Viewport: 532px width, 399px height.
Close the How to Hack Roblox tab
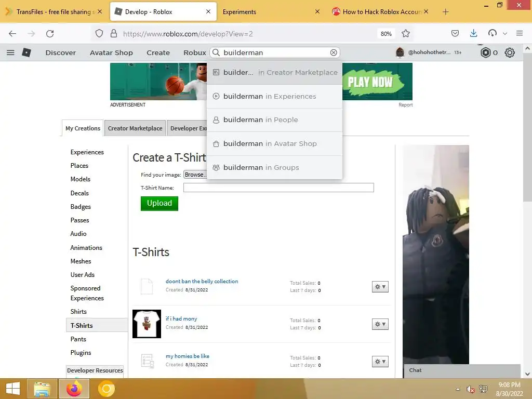pos(426,11)
